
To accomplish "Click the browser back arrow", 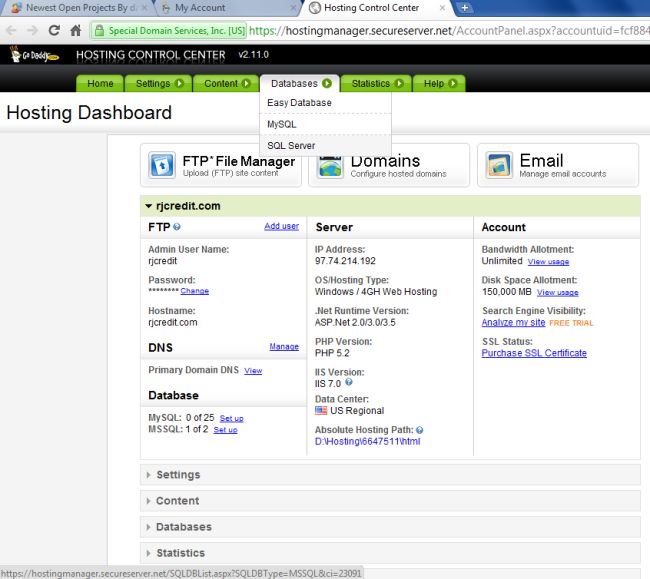I will click(11, 30).
